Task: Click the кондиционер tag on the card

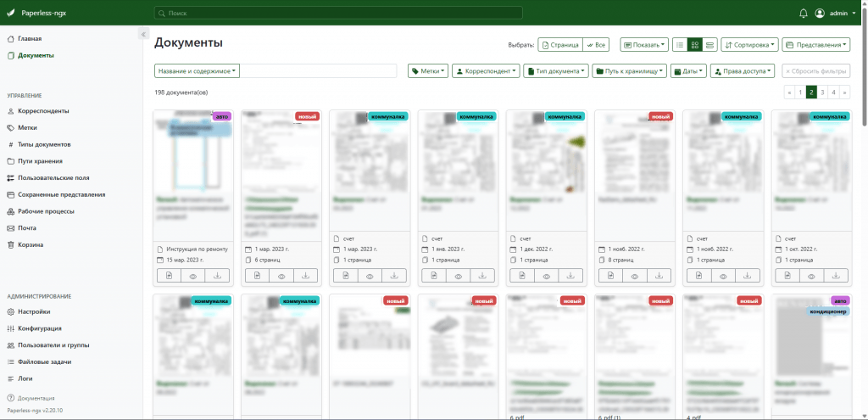Action: (x=827, y=311)
